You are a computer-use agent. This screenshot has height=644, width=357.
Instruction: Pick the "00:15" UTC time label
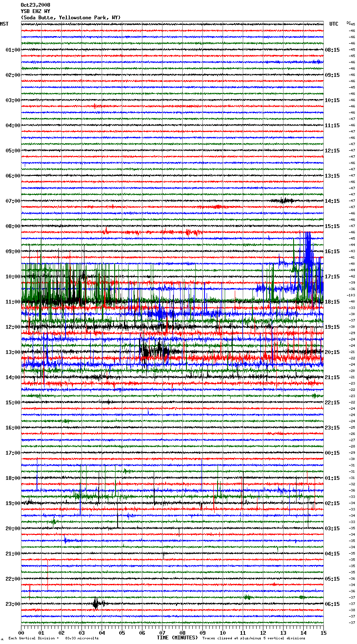coord(332,453)
